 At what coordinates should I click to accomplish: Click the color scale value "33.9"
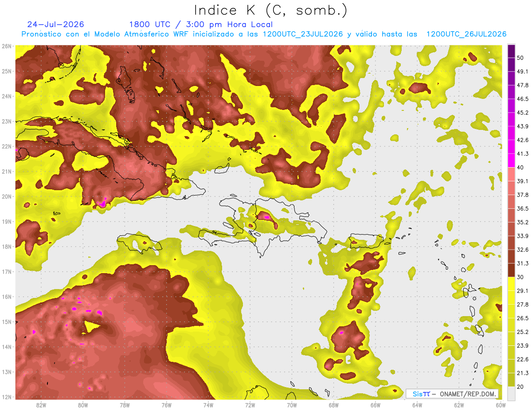tap(523, 236)
